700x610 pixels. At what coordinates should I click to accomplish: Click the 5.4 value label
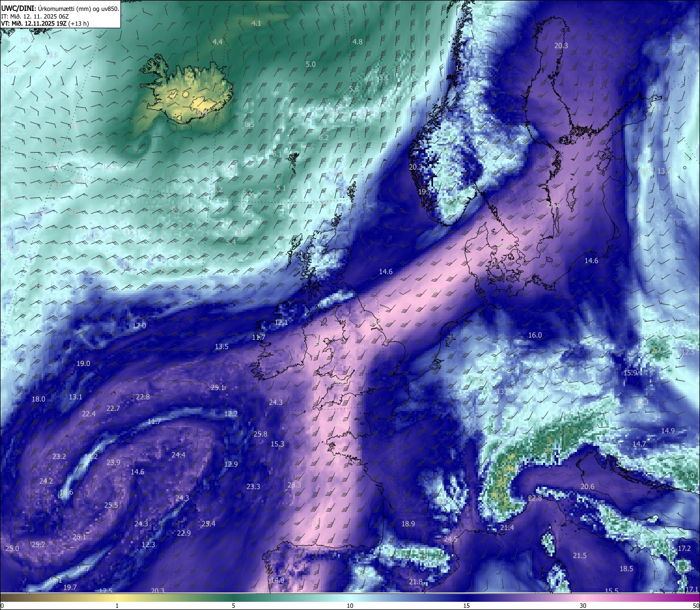tap(231, 242)
